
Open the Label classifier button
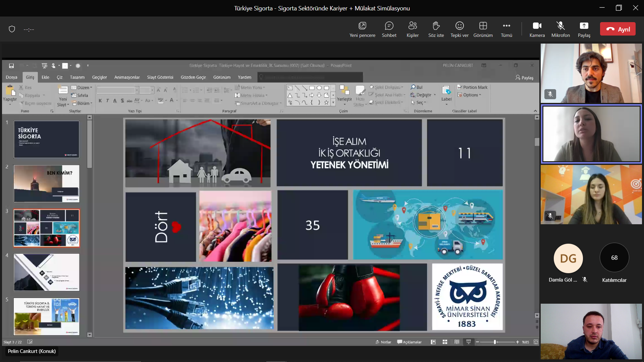(x=446, y=95)
